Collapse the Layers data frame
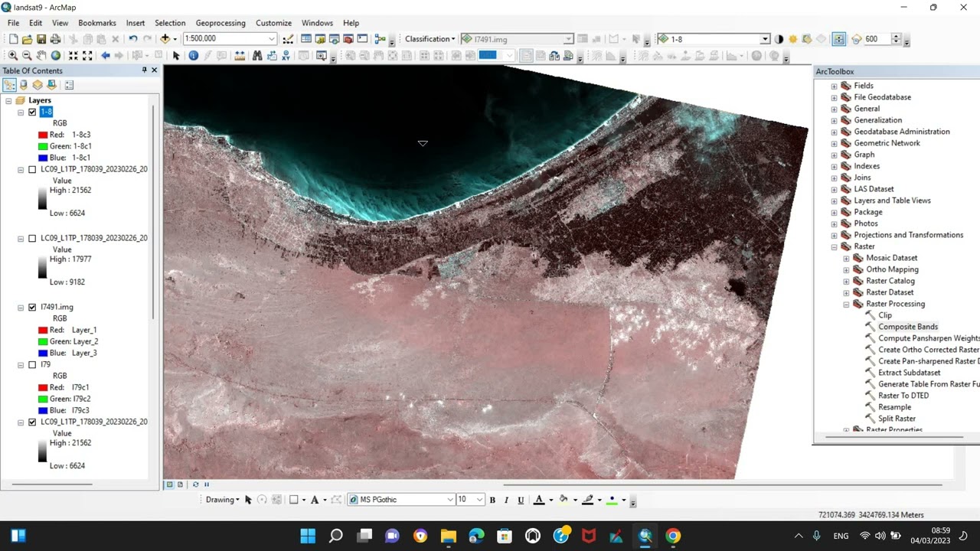The image size is (980, 551). pos(8,100)
